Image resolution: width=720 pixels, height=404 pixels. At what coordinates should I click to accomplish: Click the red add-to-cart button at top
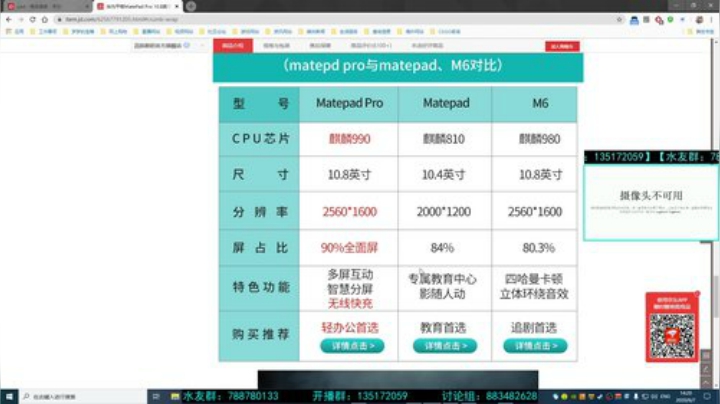point(562,46)
